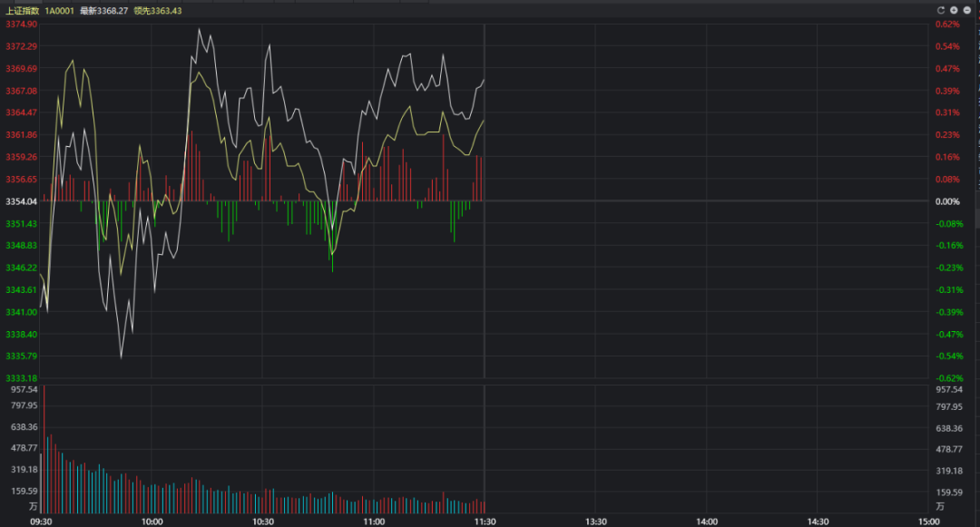Viewport: 980px width, 527px height.
Task: Click the 3341.00 price axis label
Action: pos(21,312)
